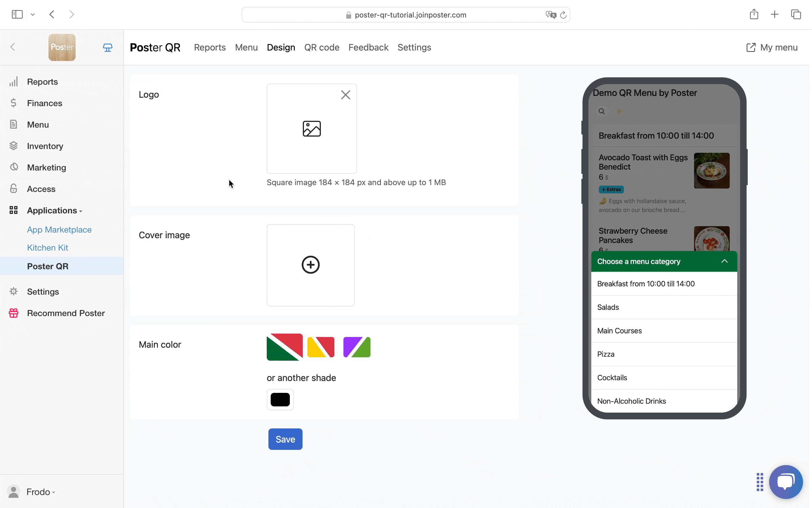Click Avocado Toast dish thumbnail
812x508 pixels.
click(x=712, y=171)
